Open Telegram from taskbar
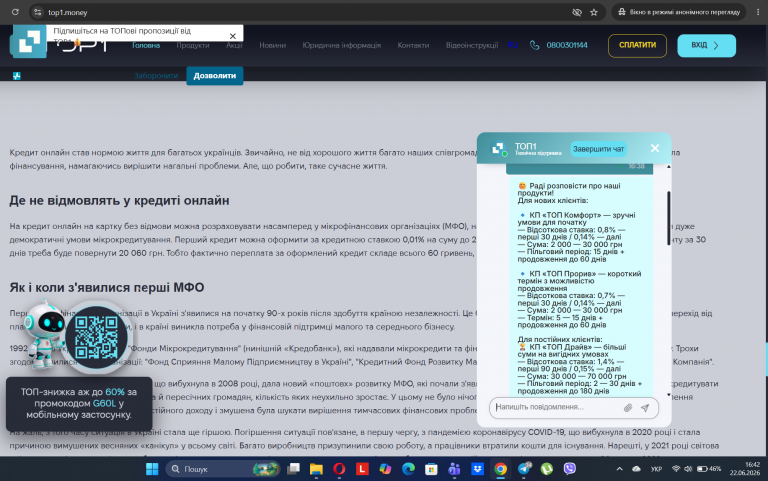Image resolution: width=768 pixels, height=481 pixels. (524, 469)
